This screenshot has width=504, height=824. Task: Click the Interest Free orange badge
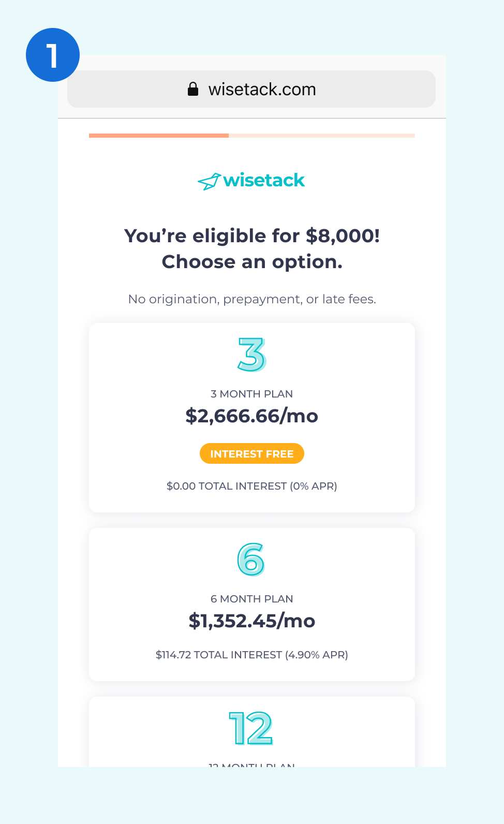[x=252, y=453]
